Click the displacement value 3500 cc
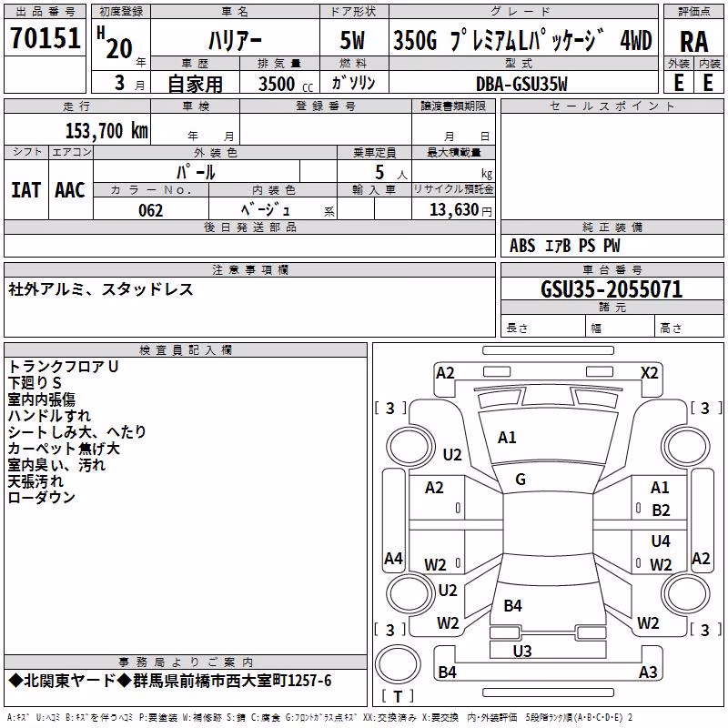This screenshot has width=728, height=728. [286, 84]
